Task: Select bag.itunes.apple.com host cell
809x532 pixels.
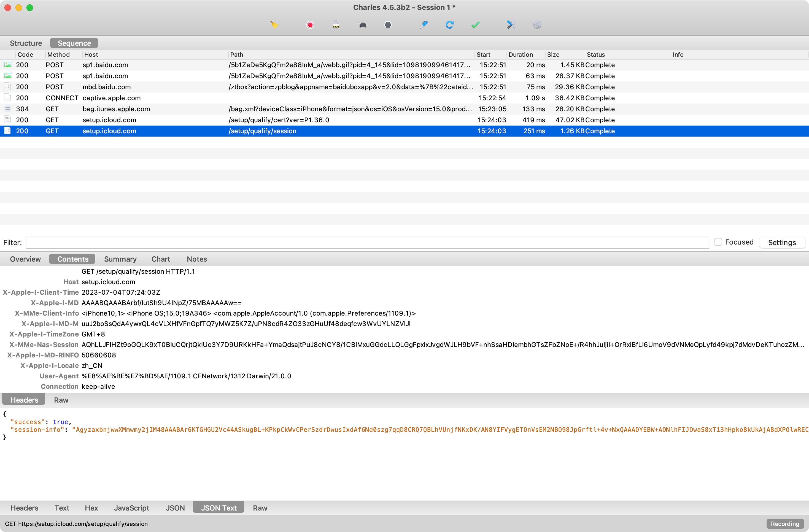Action: point(116,109)
